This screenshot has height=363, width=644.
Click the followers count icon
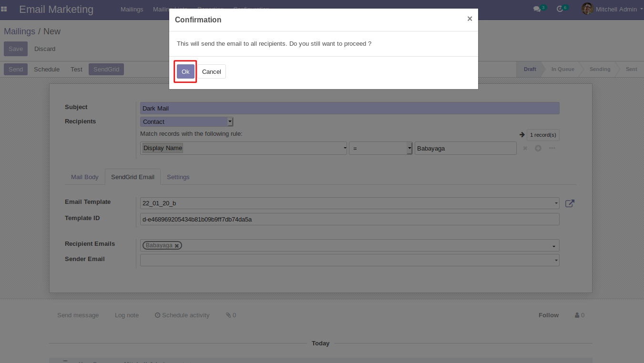pyautogui.click(x=580, y=315)
